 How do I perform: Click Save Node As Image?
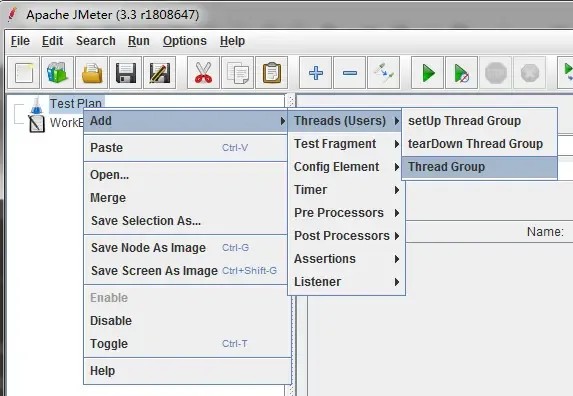(186, 248)
